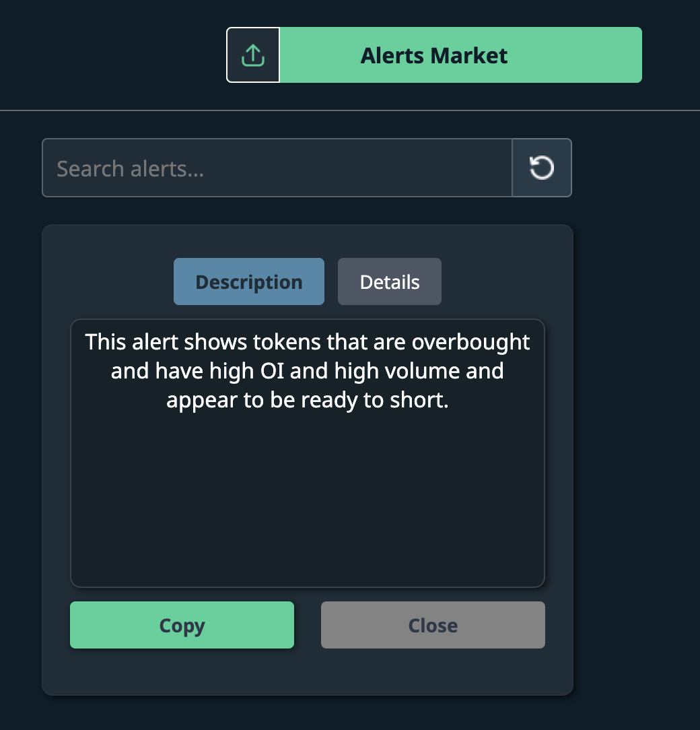Viewport: 700px width, 730px height.
Task: Switch to the Details tab
Action: [x=390, y=281]
